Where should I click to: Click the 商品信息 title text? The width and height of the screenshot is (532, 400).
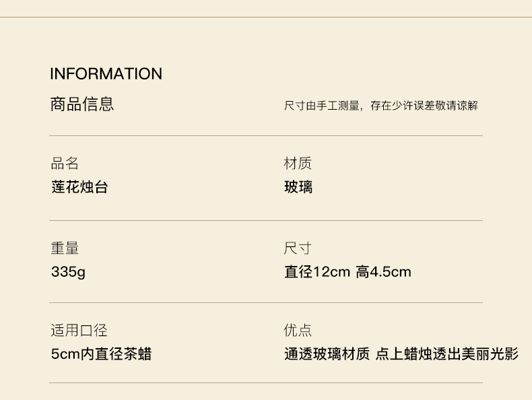[x=81, y=104]
